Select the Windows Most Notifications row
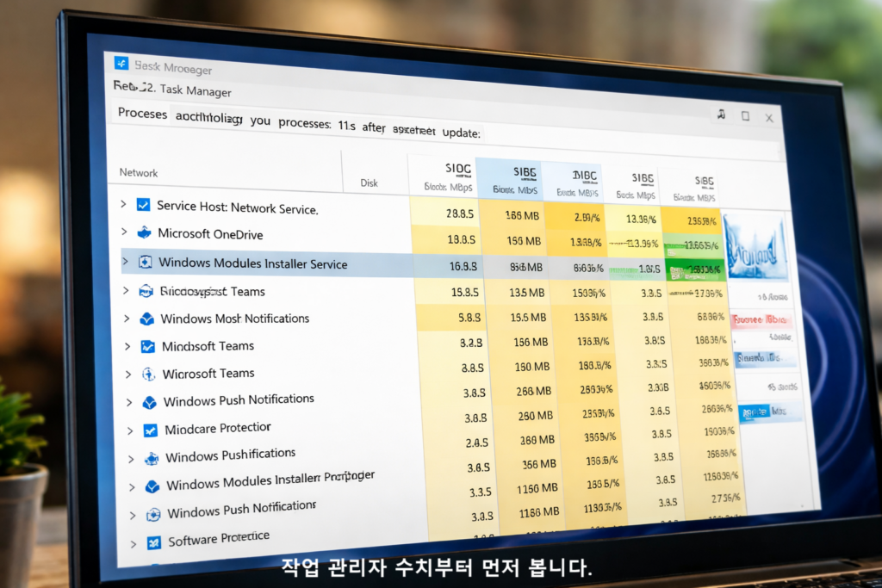Image resolution: width=882 pixels, height=588 pixels. pyautogui.click(x=425, y=319)
